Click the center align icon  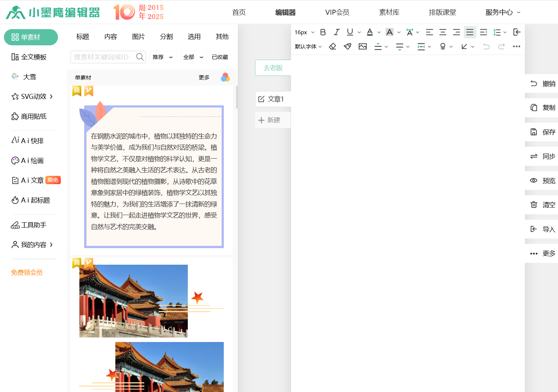[x=443, y=32]
